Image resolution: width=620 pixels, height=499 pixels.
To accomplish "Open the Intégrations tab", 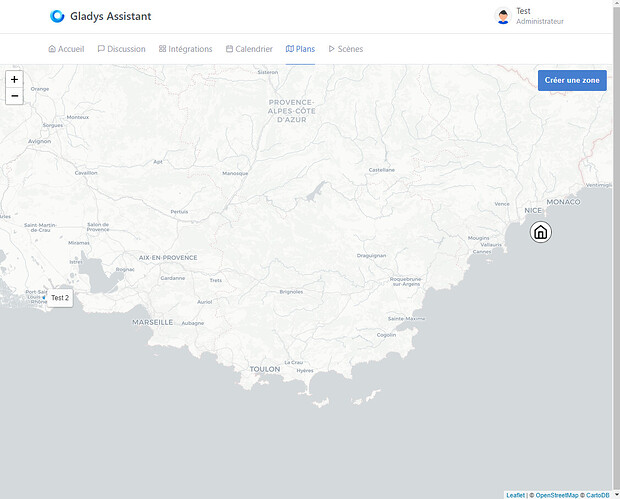I will pyautogui.click(x=185, y=49).
